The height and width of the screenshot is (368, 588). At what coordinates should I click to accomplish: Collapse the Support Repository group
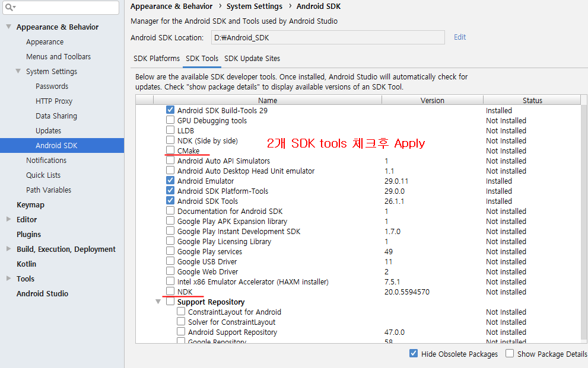(x=158, y=302)
